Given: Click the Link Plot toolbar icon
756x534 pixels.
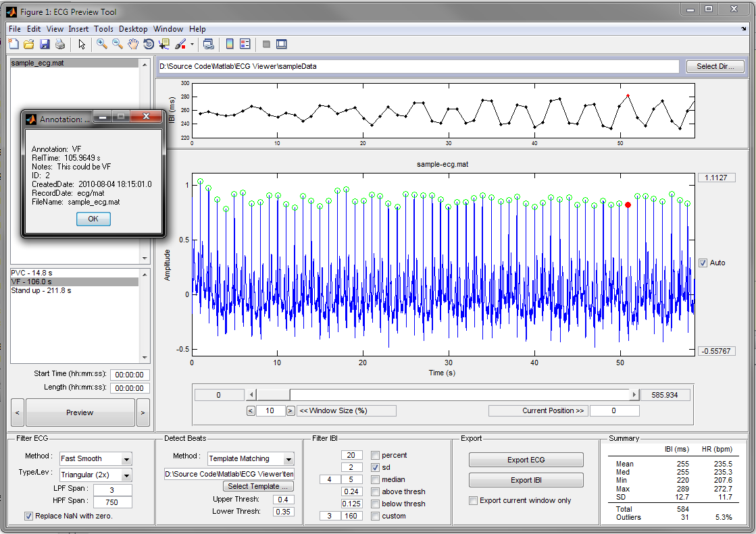Looking at the screenshot, I should tap(208, 45).
